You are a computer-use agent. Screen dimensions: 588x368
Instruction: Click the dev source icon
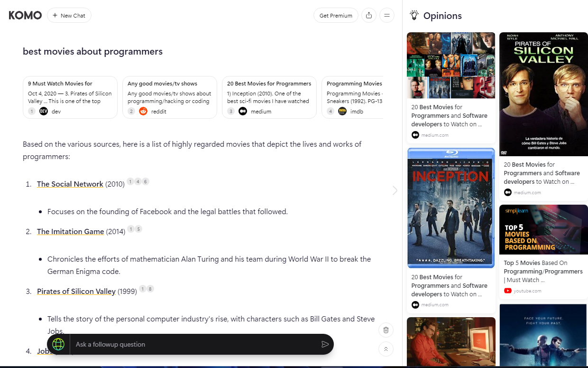pyautogui.click(x=44, y=111)
